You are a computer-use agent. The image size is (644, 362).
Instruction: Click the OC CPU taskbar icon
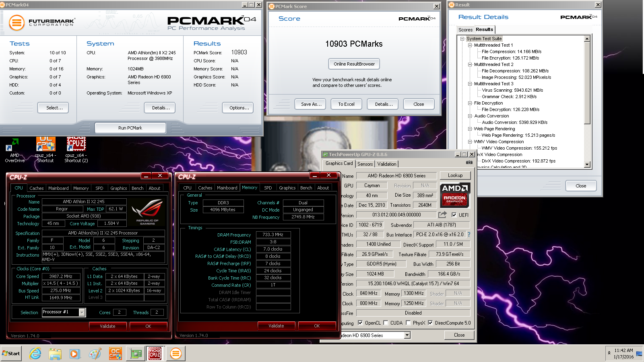pyautogui.click(x=115, y=354)
